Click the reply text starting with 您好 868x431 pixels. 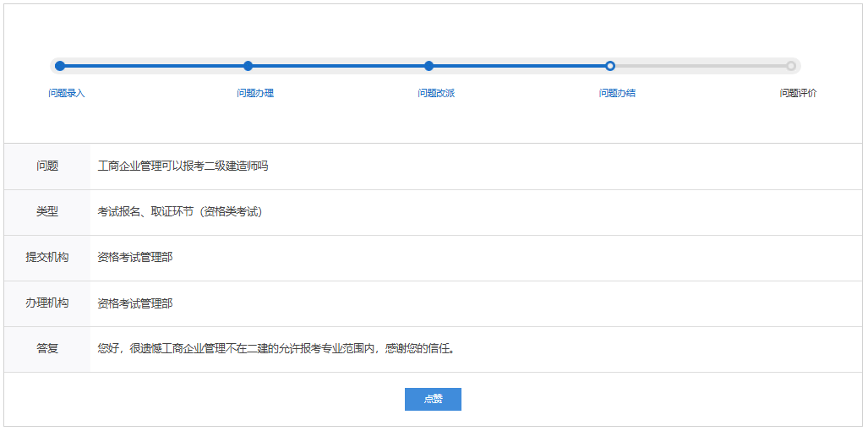[x=277, y=349]
